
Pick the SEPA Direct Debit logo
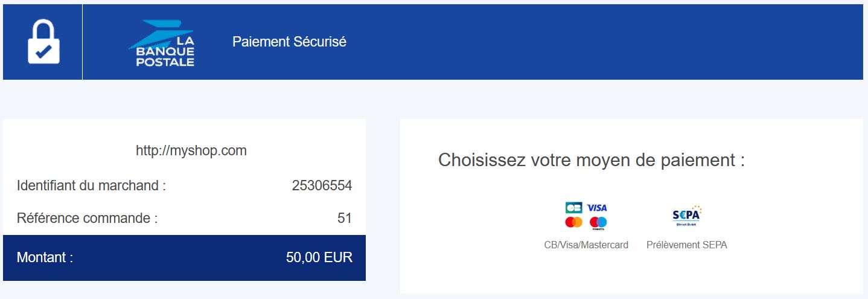[x=686, y=216]
